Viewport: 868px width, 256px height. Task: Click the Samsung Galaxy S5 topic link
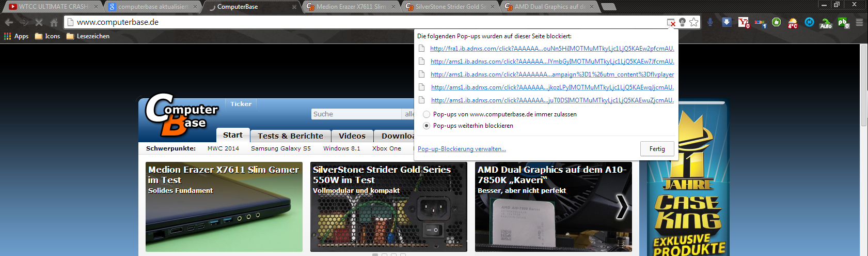coord(281,148)
